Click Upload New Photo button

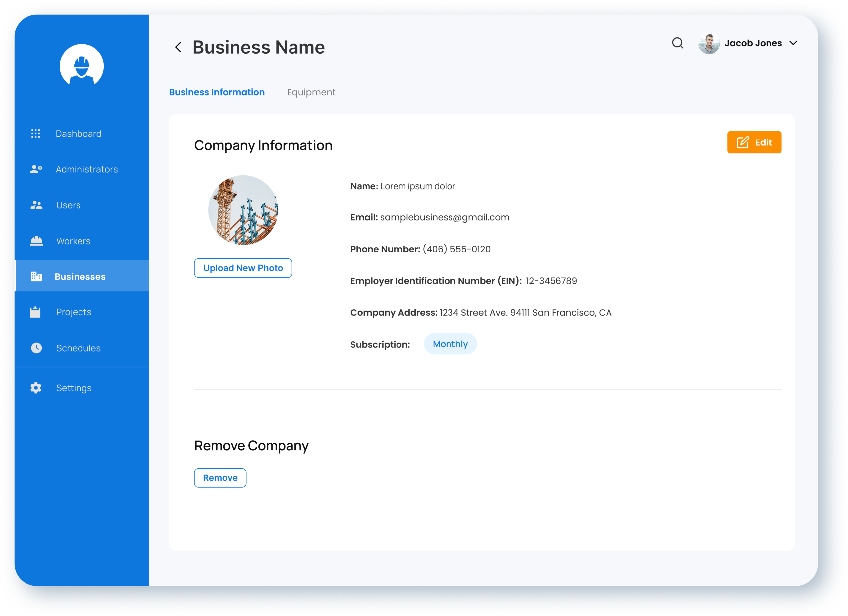click(243, 268)
